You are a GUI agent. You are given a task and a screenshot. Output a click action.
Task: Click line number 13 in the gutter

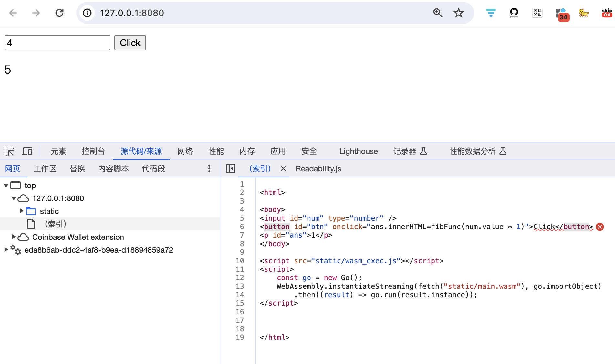click(240, 286)
